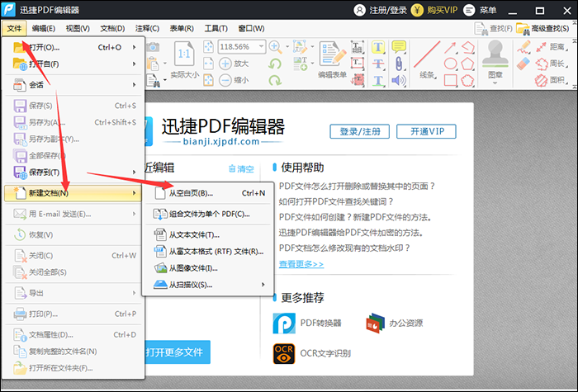The width and height of the screenshot is (578, 392).
Task: Open the 编辑(E) menu
Action: coord(44,28)
